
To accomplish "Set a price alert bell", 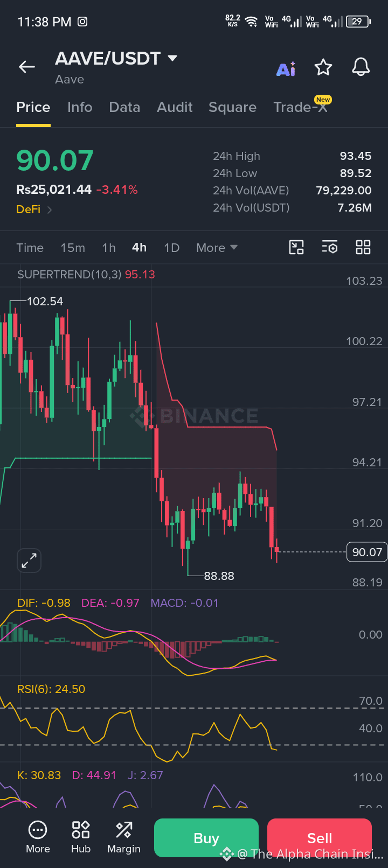I will click(x=361, y=67).
